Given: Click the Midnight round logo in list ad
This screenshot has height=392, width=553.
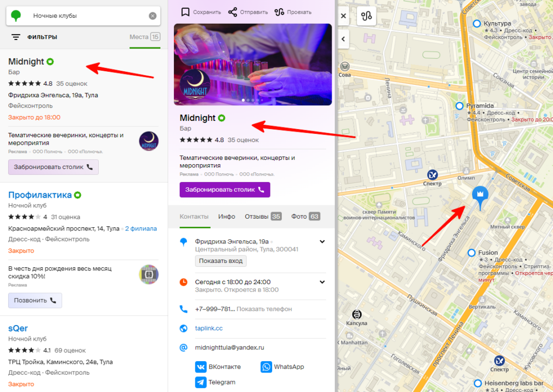Looking at the screenshot, I should [149, 141].
